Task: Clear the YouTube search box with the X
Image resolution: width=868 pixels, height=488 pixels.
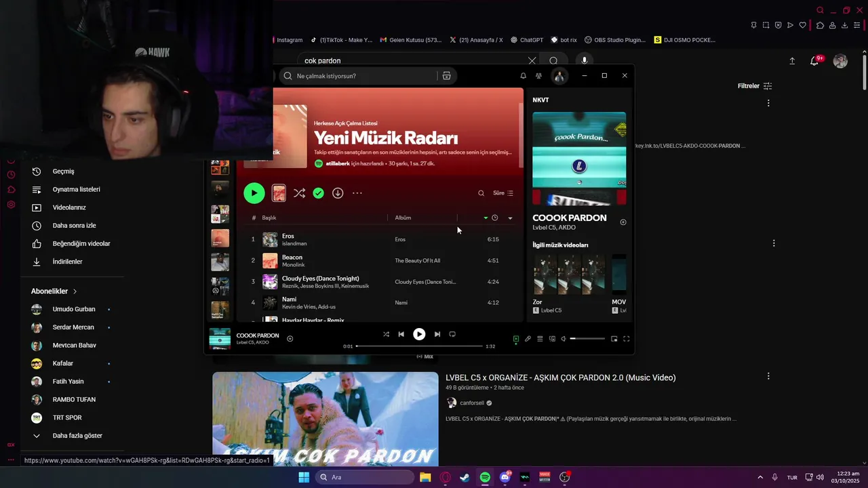Action: tap(532, 61)
